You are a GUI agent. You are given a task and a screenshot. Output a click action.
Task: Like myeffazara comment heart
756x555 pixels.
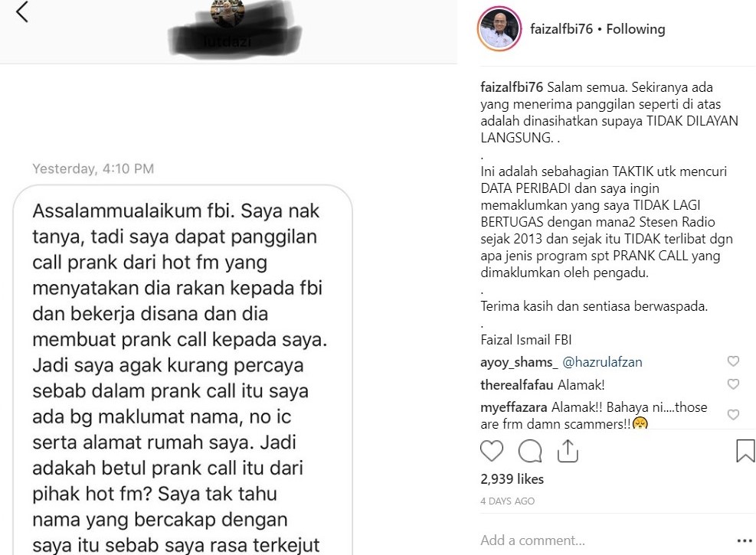733,415
